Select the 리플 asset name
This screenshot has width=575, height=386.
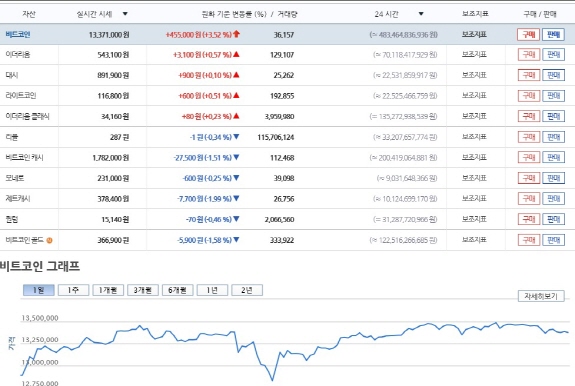tap(12, 137)
